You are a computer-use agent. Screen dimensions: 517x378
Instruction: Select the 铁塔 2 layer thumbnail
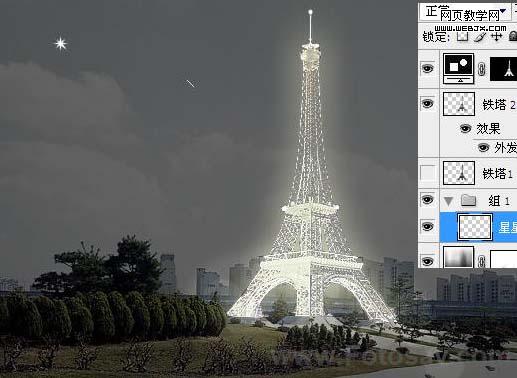459,104
